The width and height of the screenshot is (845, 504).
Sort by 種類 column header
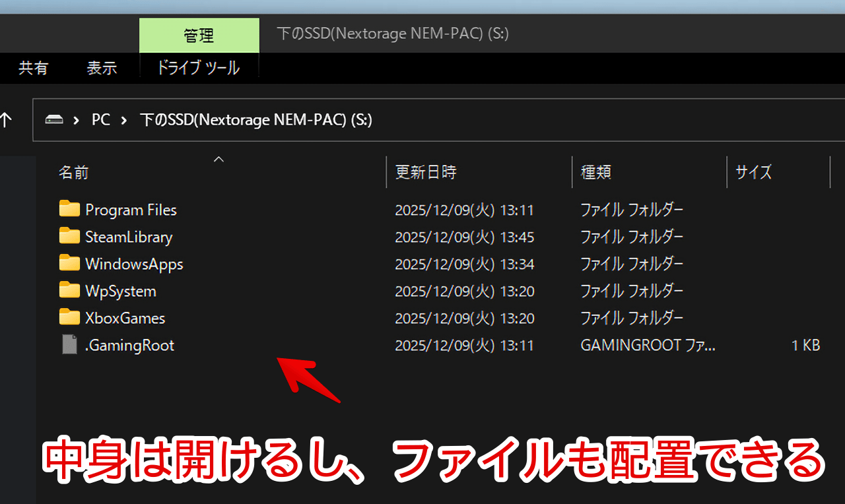tap(595, 172)
